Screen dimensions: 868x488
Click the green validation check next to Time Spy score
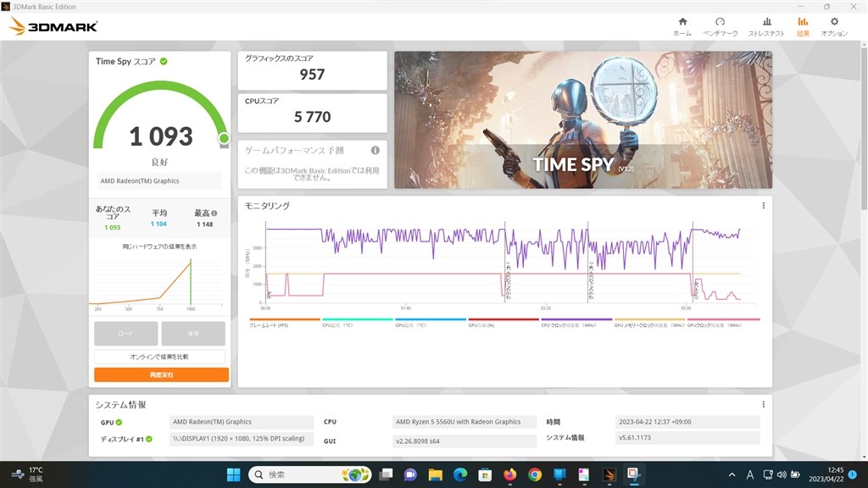tap(164, 61)
